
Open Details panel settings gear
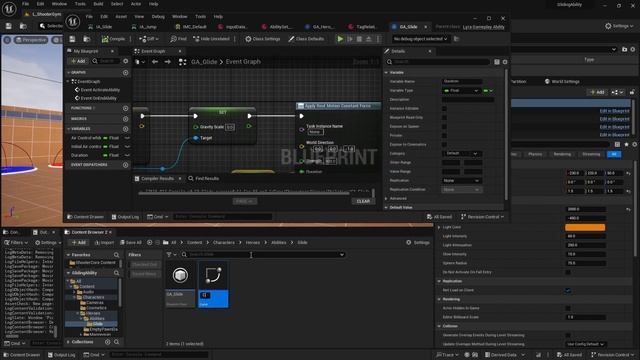tap(505, 62)
